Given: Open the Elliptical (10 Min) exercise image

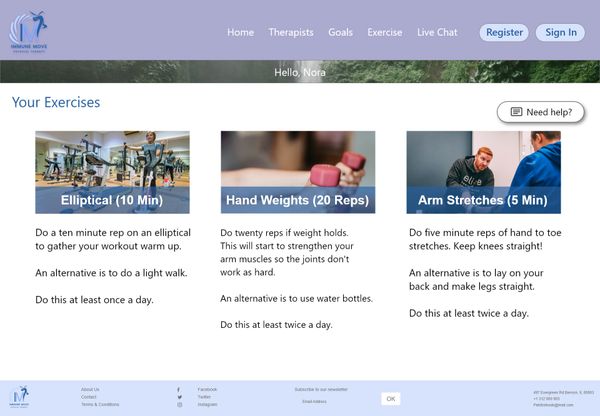Looking at the screenshot, I should click(x=112, y=172).
